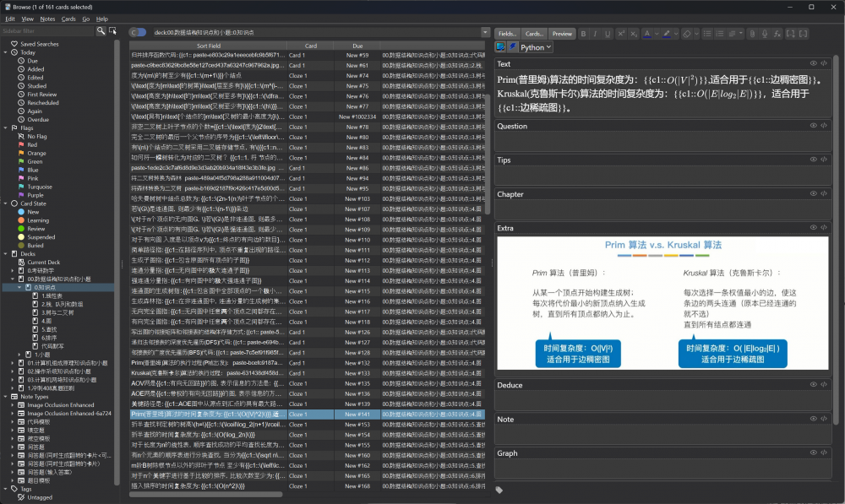Collapse the Note Types sidebar section
Screen dimensions: 845x504
(5, 397)
